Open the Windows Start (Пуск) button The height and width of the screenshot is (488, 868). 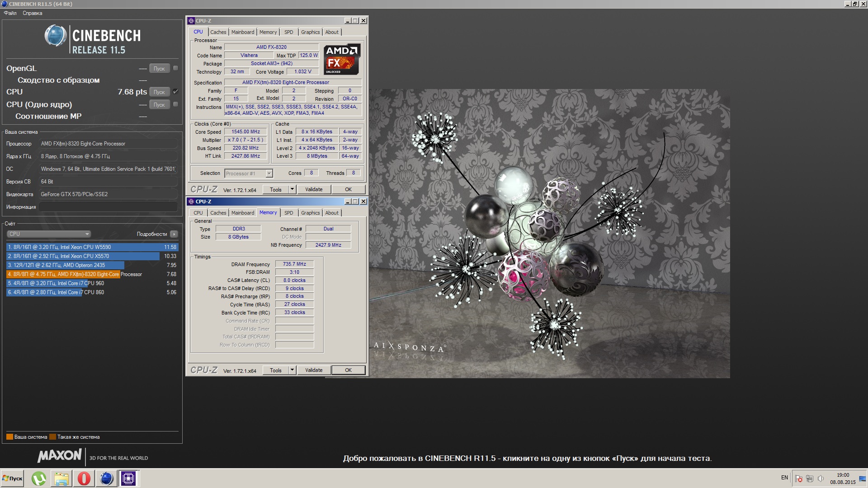pyautogui.click(x=13, y=479)
